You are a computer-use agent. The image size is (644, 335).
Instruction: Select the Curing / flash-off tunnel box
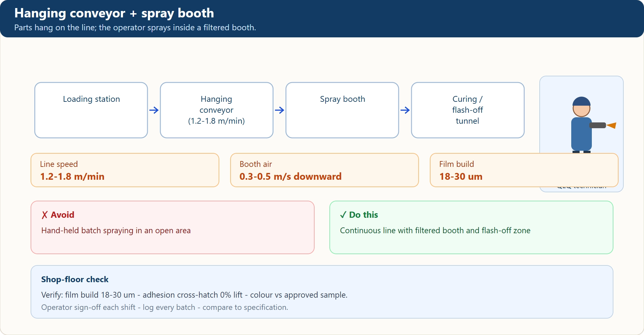(468, 110)
